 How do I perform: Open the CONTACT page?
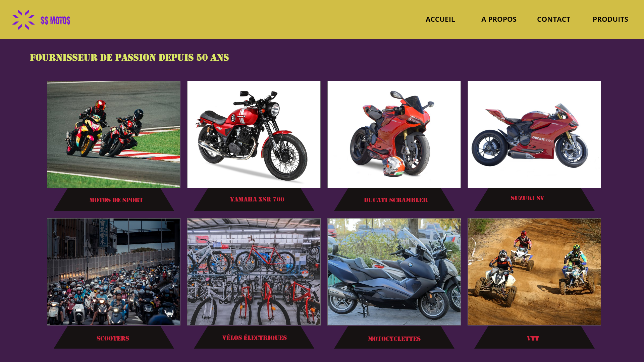[x=553, y=19]
